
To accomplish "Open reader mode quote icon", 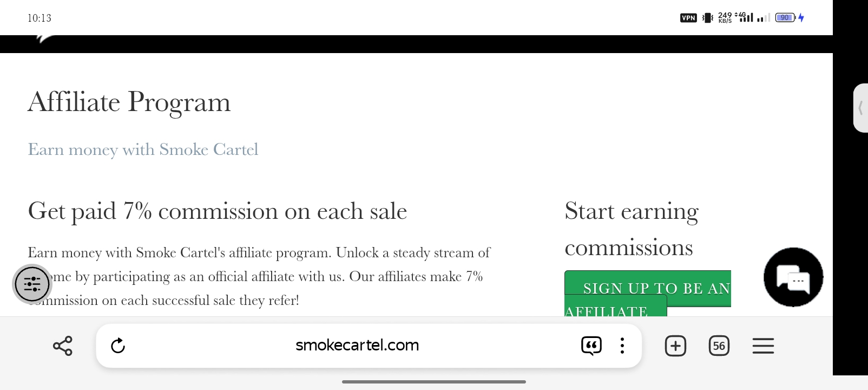I will [591, 346].
